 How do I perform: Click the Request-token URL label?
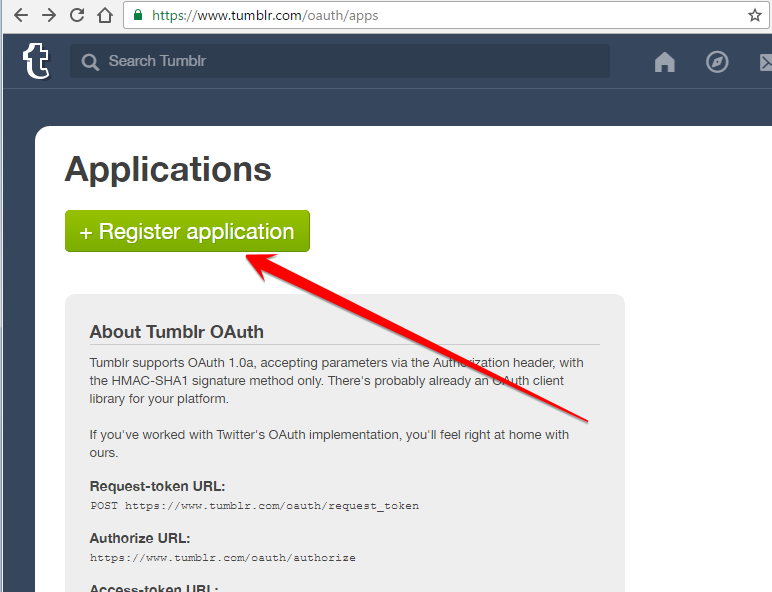click(157, 486)
